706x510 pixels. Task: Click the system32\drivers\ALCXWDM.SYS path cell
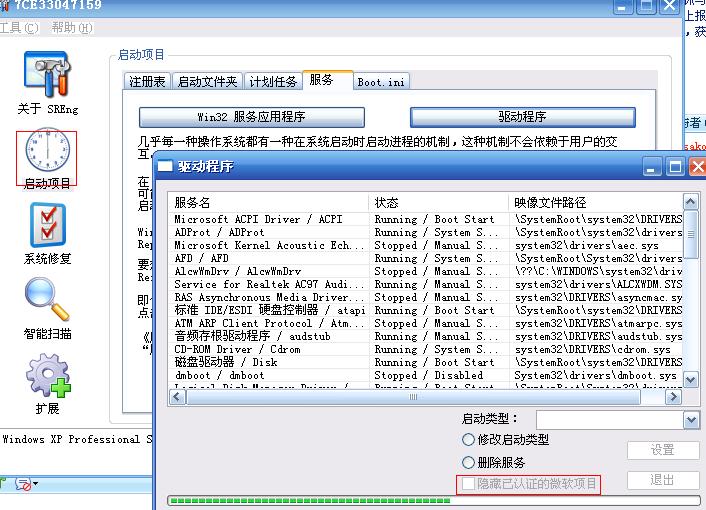[x=598, y=284]
